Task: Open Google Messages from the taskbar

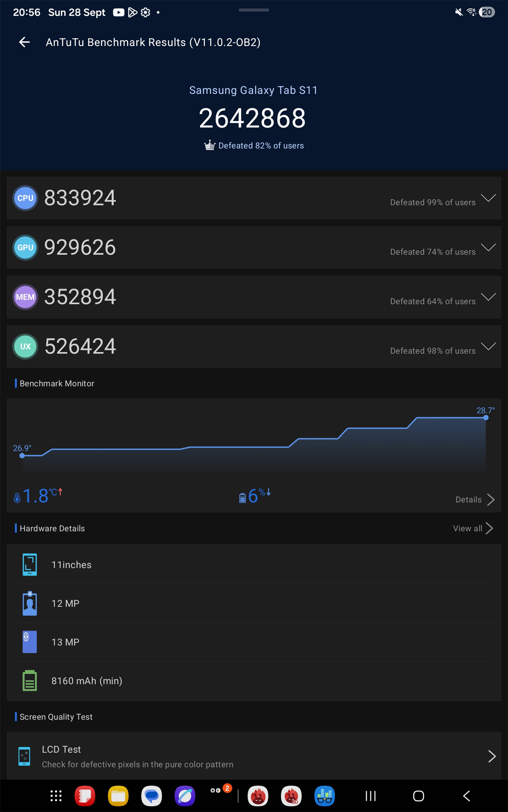Action: coord(151,796)
